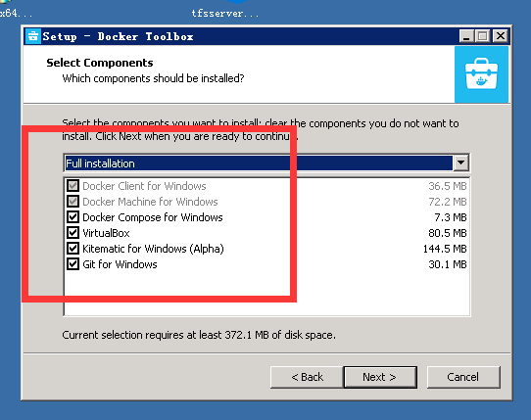Select the tfsserver desktop shortcut label
This screenshot has width=531, height=420.
point(225,13)
